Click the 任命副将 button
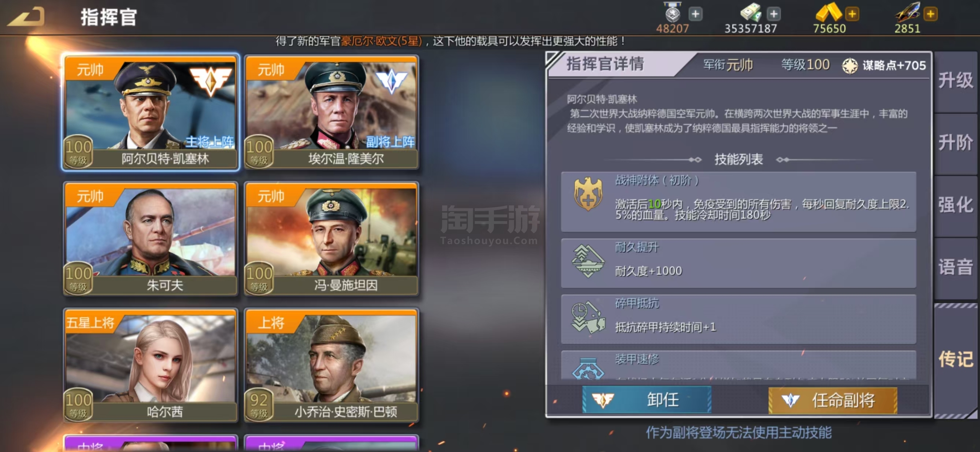Image resolution: width=980 pixels, height=452 pixels. [x=833, y=400]
